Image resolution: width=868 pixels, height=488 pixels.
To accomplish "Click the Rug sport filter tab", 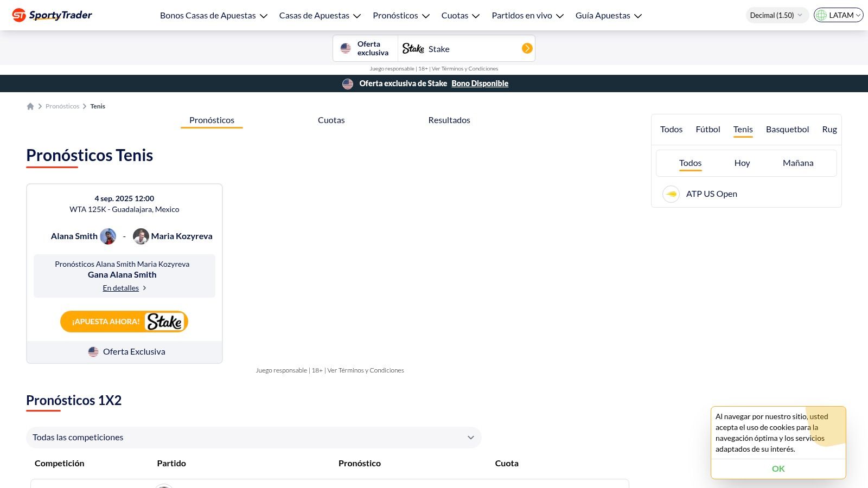I will 829,130.
